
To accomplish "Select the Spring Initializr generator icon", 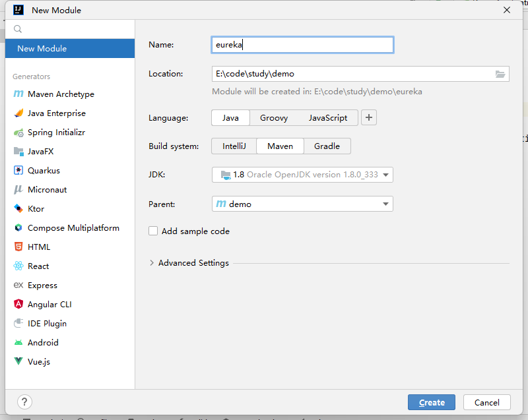I will tap(18, 133).
